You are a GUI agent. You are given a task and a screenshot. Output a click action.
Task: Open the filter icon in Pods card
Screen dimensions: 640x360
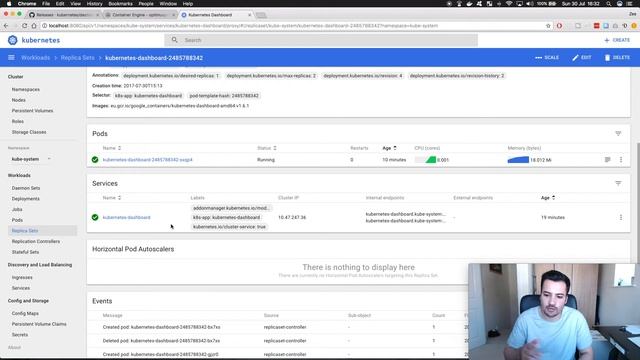click(x=618, y=133)
